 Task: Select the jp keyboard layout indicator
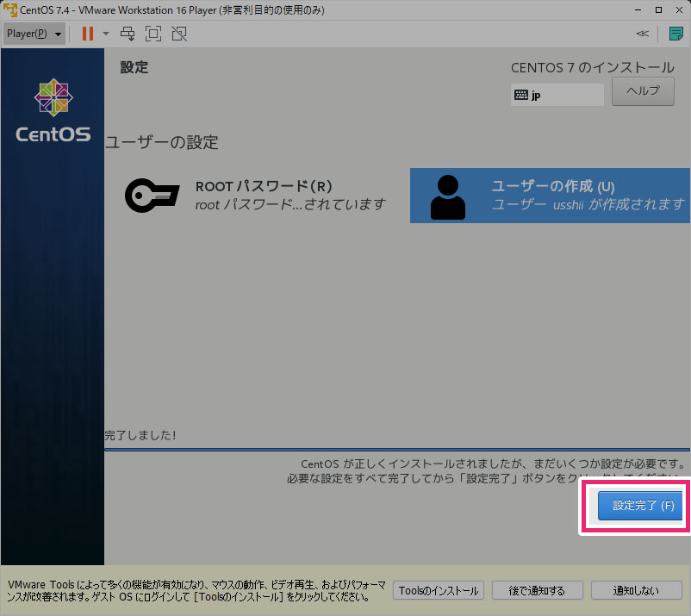click(x=557, y=95)
